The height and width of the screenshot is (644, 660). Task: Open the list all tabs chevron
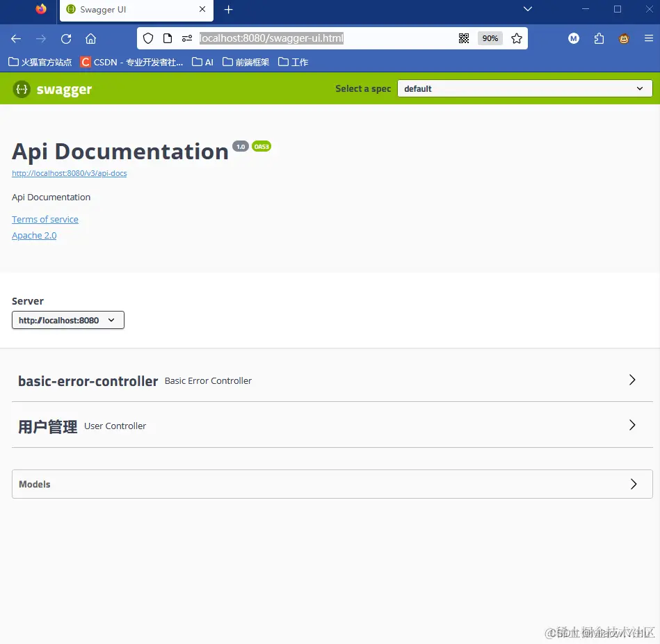527,9
